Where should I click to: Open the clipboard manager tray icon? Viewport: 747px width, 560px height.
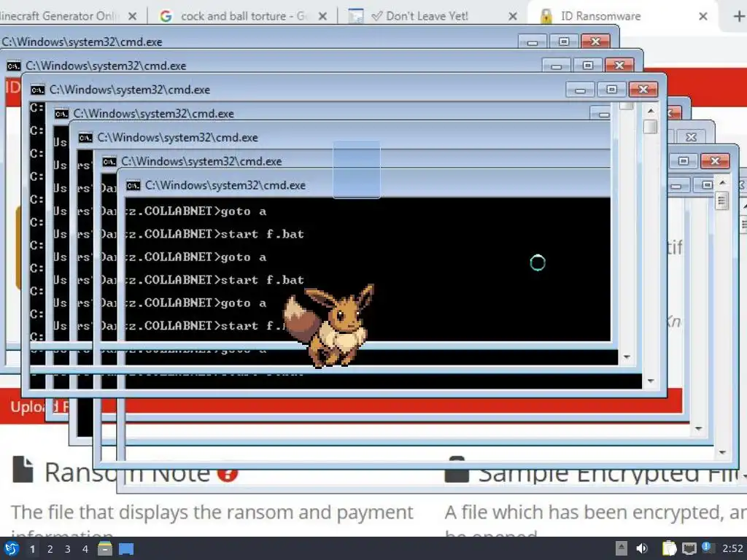[670, 548]
